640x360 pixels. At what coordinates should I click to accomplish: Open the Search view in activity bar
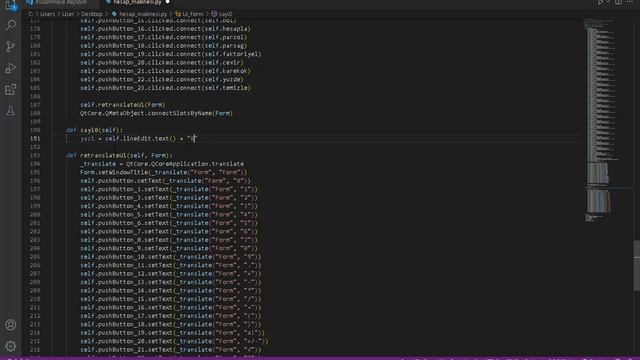point(11,25)
